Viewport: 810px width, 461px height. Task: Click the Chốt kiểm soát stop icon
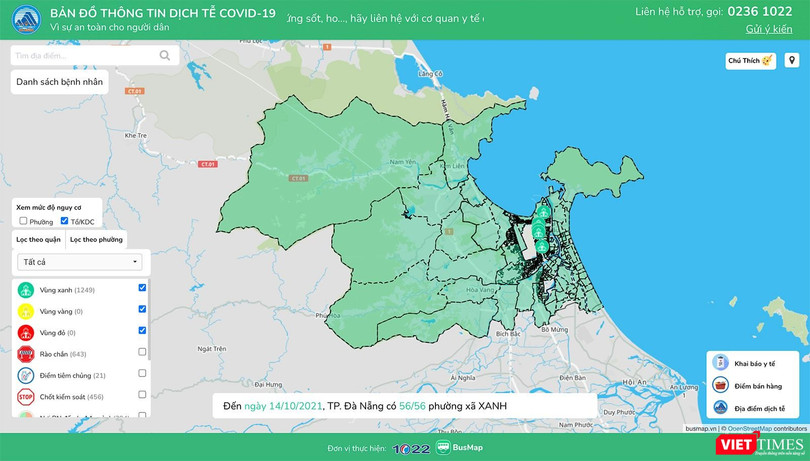26,396
